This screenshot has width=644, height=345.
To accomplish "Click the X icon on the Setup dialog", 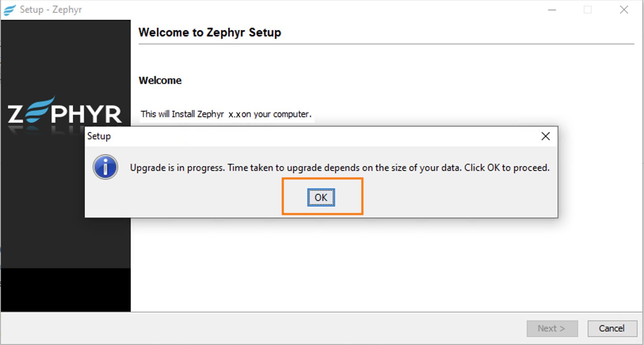I will 545,136.
